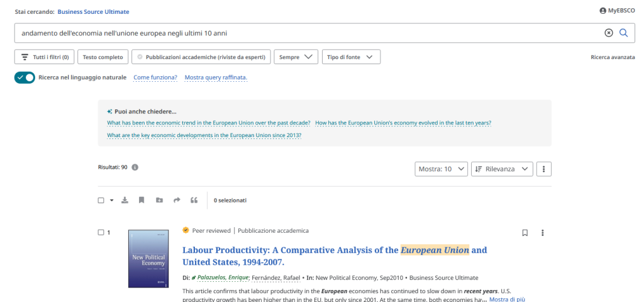Viewport: 644px width, 302px height.
Task: Click the download icon in results toolbar
Action: (x=125, y=200)
